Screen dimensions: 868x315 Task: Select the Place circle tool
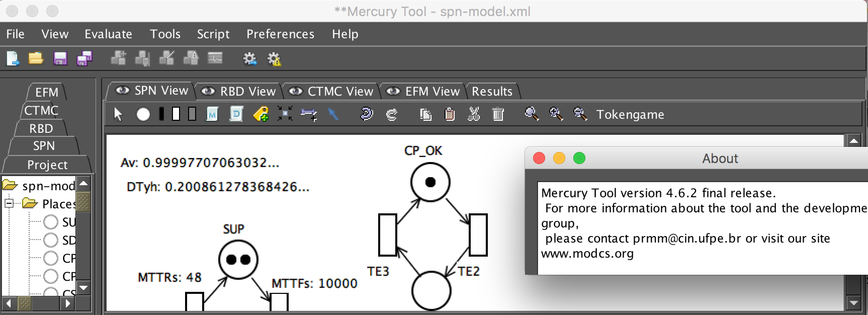pos(143,115)
